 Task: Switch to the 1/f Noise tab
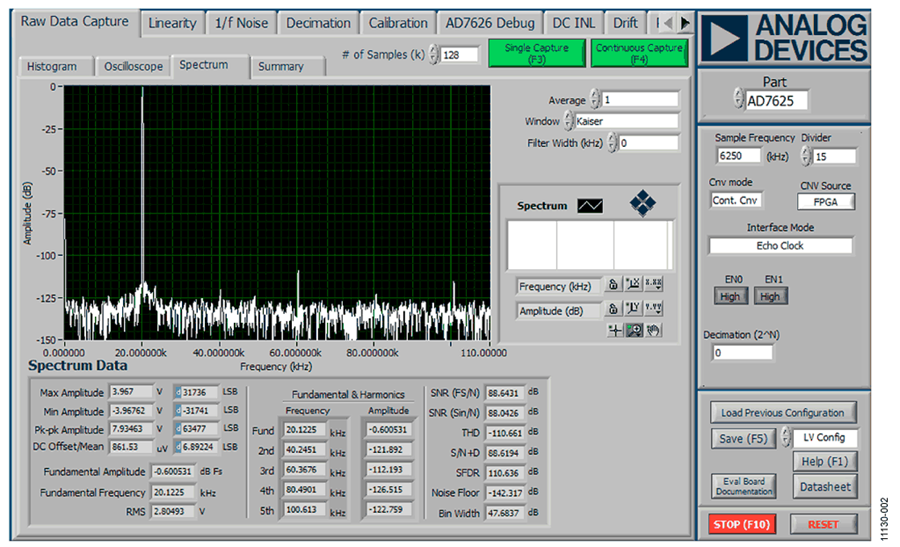coord(241,24)
